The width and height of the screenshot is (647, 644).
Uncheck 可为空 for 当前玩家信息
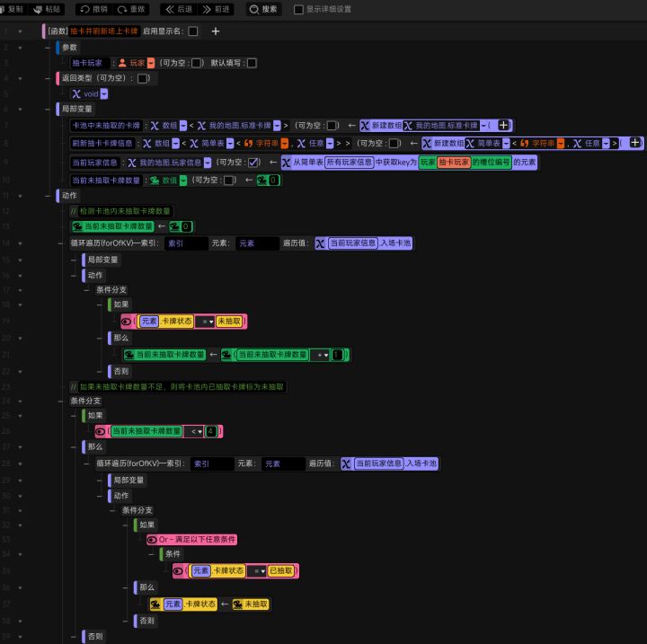[253, 163]
